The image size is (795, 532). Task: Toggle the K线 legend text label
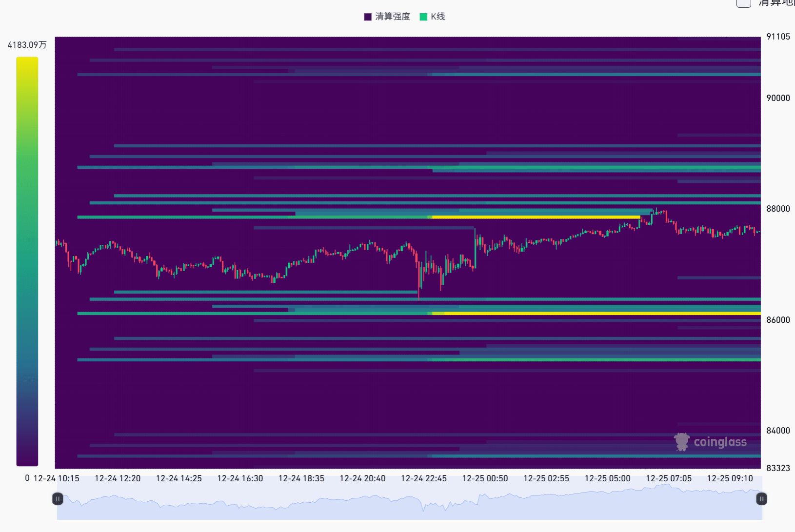tap(438, 17)
